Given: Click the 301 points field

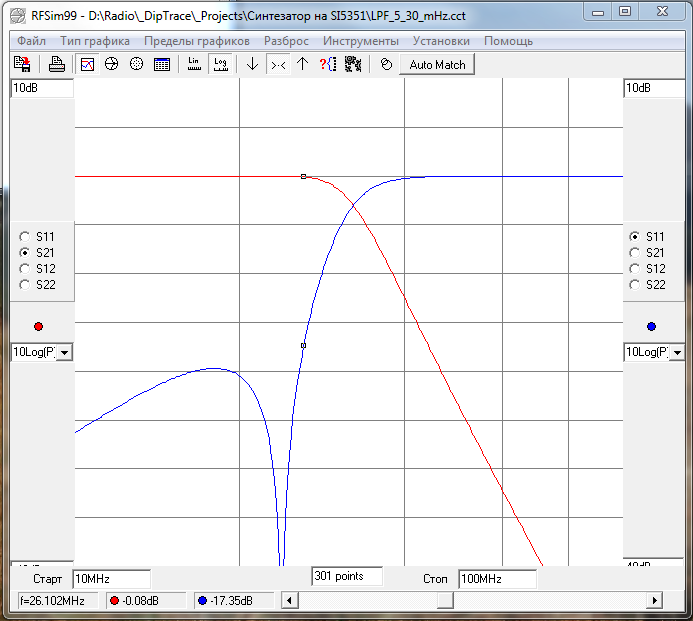Looking at the screenshot, I should click(x=347, y=576).
